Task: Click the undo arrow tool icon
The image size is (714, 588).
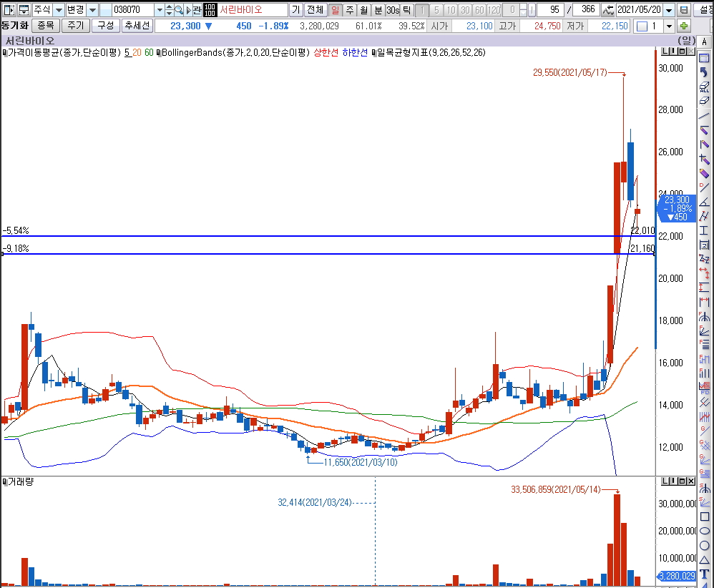Action: (705, 72)
